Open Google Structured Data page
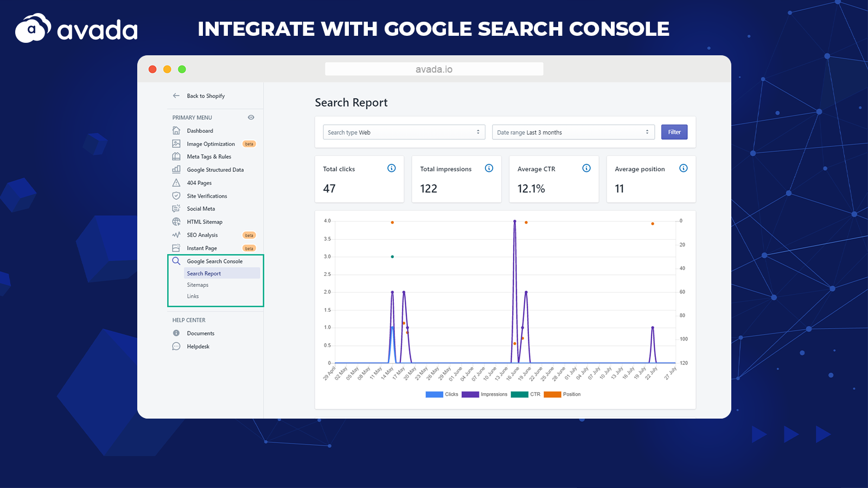The width and height of the screenshot is (868, 488). 215,170
